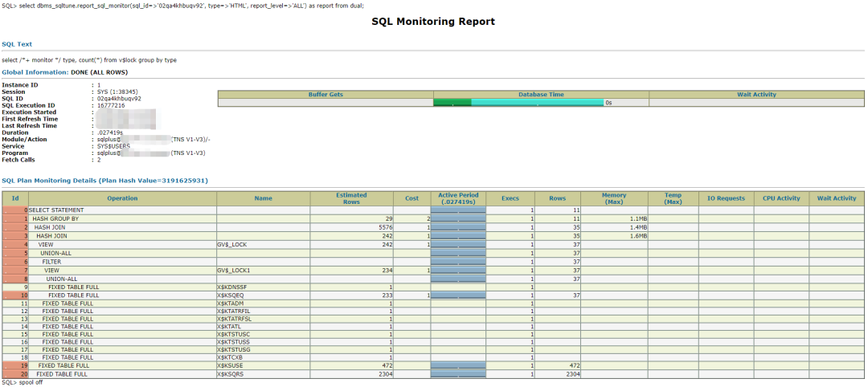Click the CPU Activity column header
Viewport: 868px width, 387px height.
781,198
